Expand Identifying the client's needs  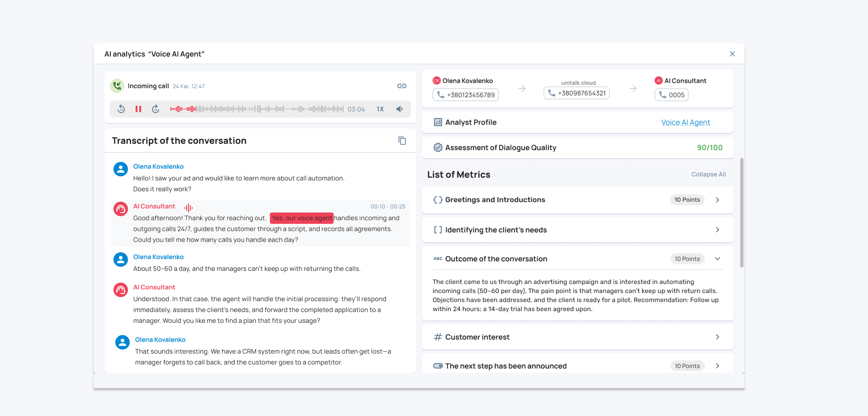717,230
